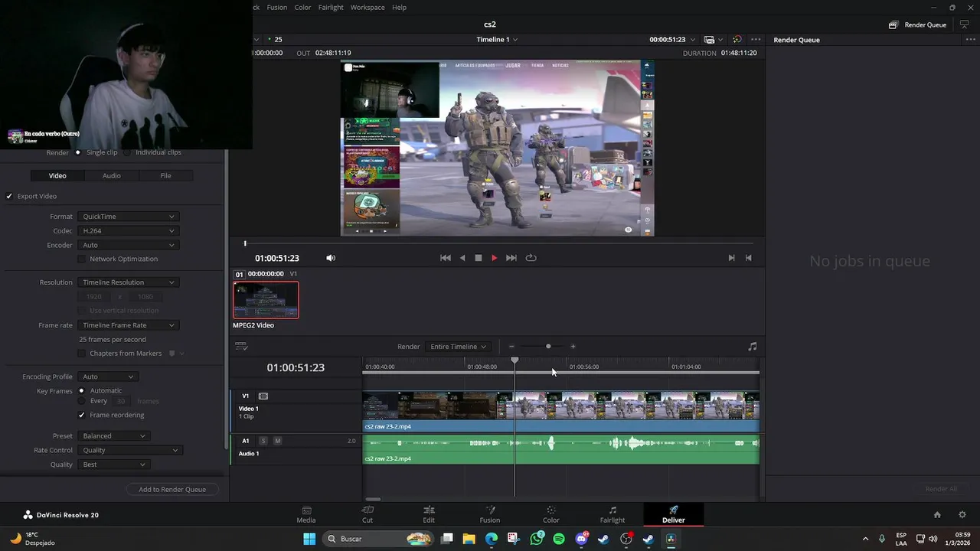980x551 pixels.
Task: Open the Color page icon
Action: (x=551, y=514)
